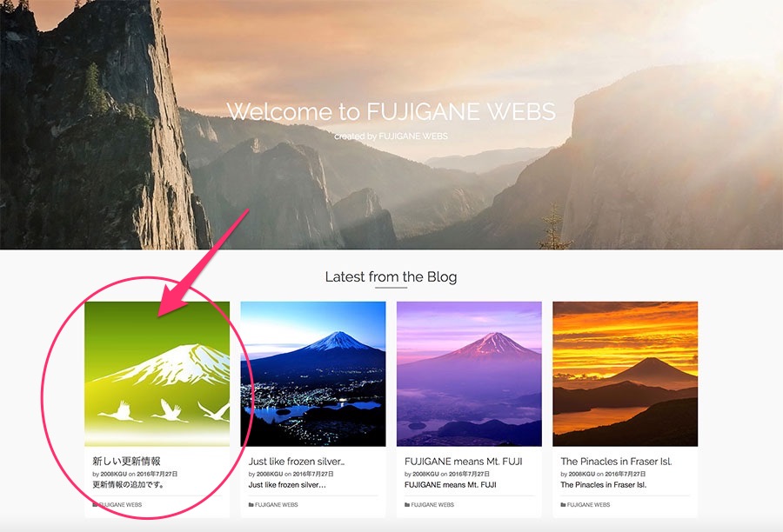This screenshot has width=783, height=532.
Task: Open FUJIGANE WEBS category of Pinacles post
Action: click(x=588, y=504)
